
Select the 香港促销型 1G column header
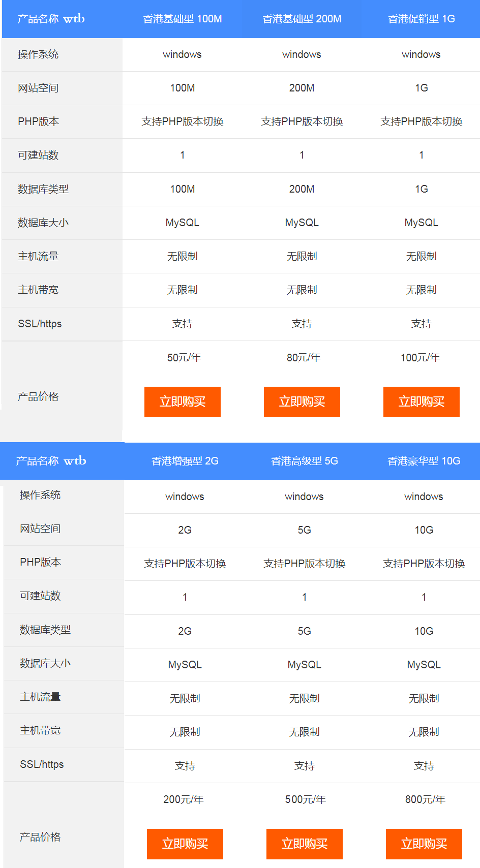(421, 19)
